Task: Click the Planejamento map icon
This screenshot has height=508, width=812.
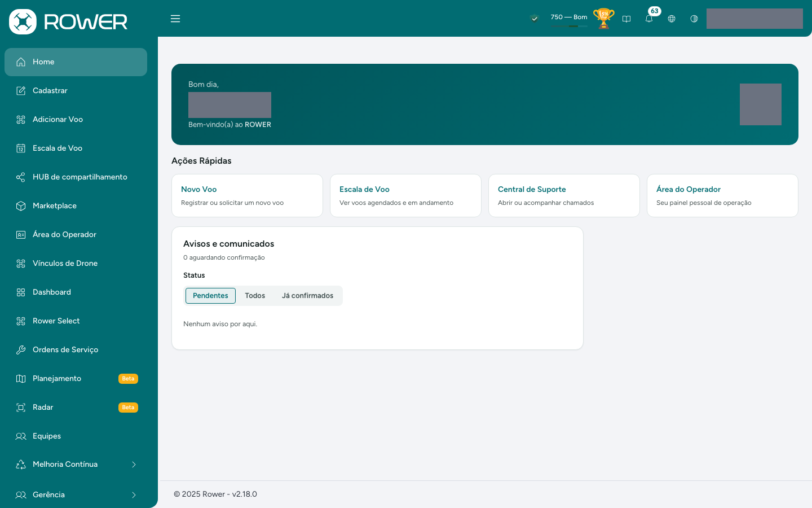Action: coord(21,379)
